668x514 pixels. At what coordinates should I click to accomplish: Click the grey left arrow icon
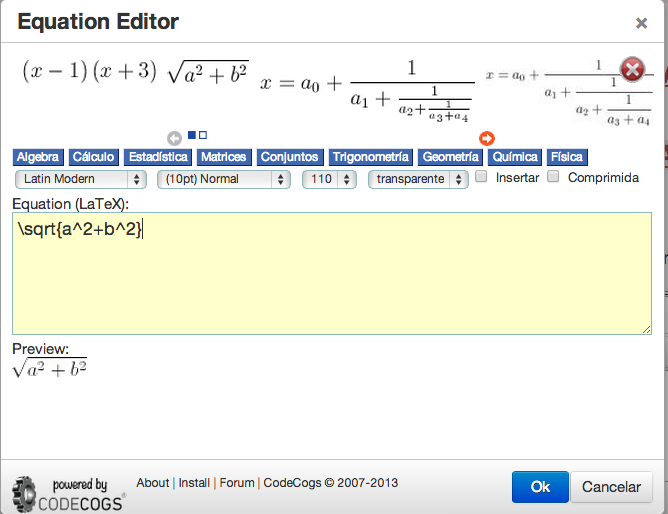pyautogui.click(x=174, y=138)
